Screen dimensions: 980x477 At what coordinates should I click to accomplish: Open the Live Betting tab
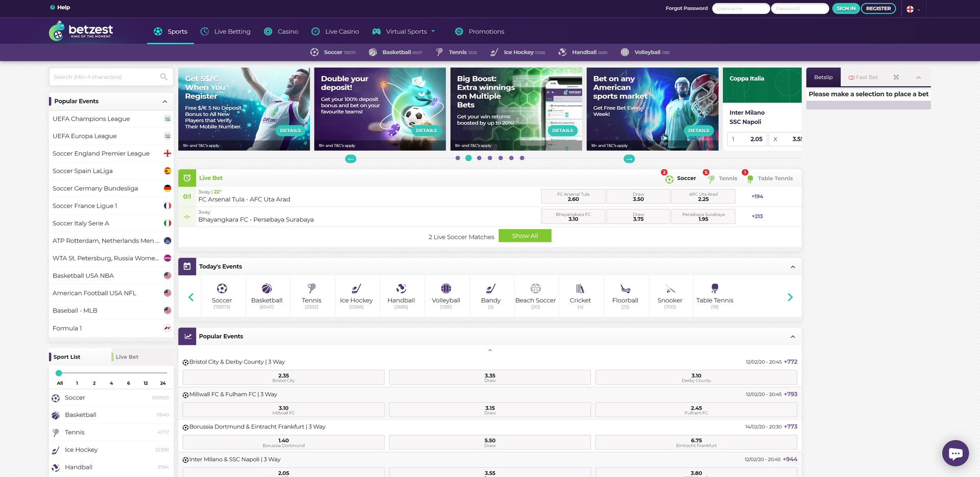point(226,32)
